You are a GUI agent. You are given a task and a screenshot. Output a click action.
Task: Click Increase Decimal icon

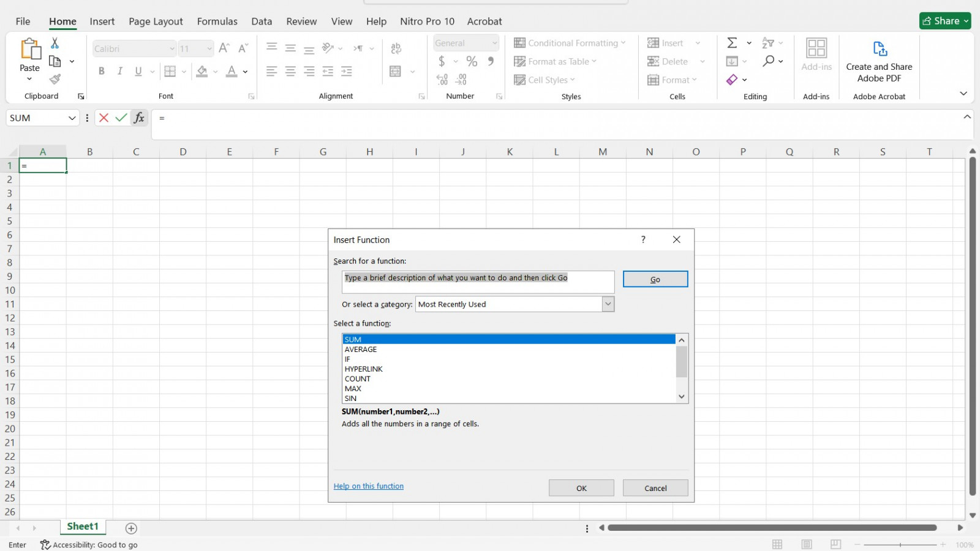pyautogui.click(x=442, y=80)
